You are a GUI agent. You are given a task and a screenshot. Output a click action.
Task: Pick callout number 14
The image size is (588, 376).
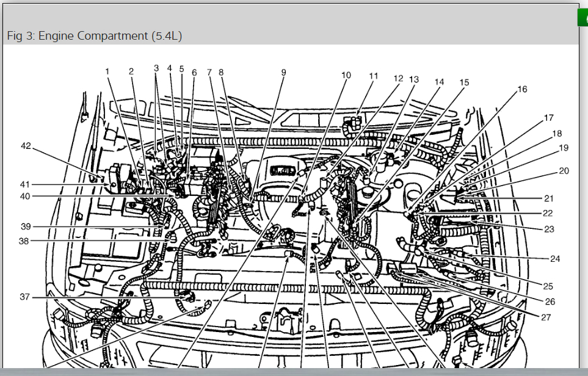point(439,82)
